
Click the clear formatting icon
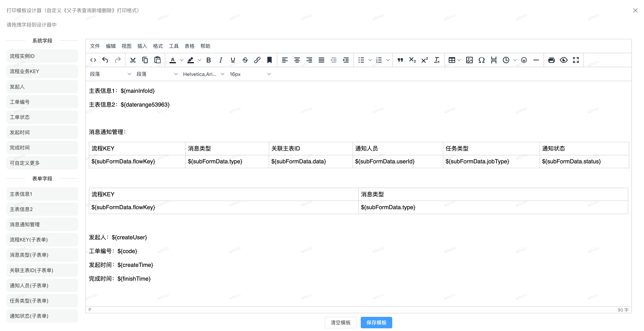pyautogui.click(x=437, y=60)
